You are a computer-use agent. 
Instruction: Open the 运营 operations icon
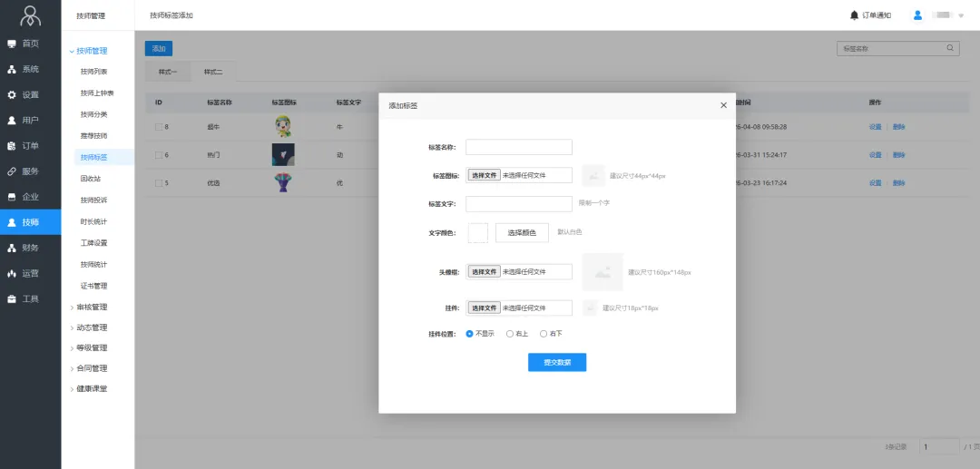tap(12, 273)
